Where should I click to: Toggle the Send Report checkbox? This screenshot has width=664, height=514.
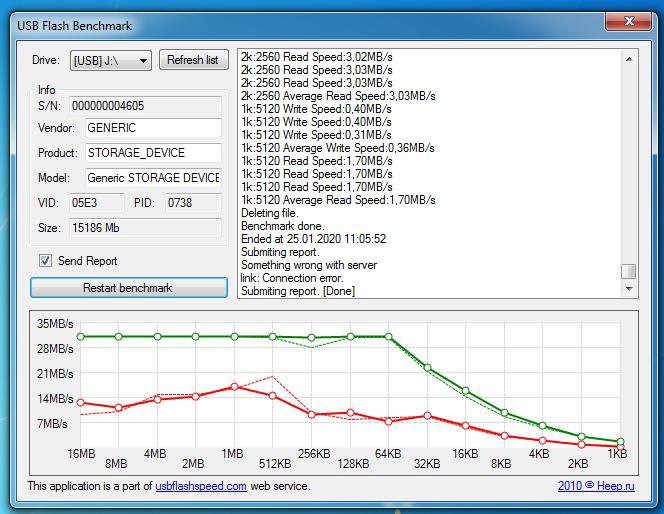[x=45, y=261]
